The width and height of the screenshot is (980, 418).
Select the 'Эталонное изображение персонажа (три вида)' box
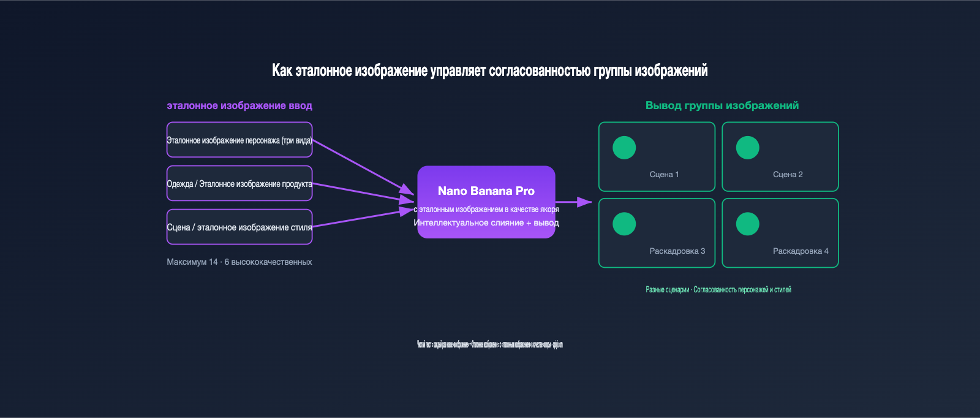coord(239,140)
